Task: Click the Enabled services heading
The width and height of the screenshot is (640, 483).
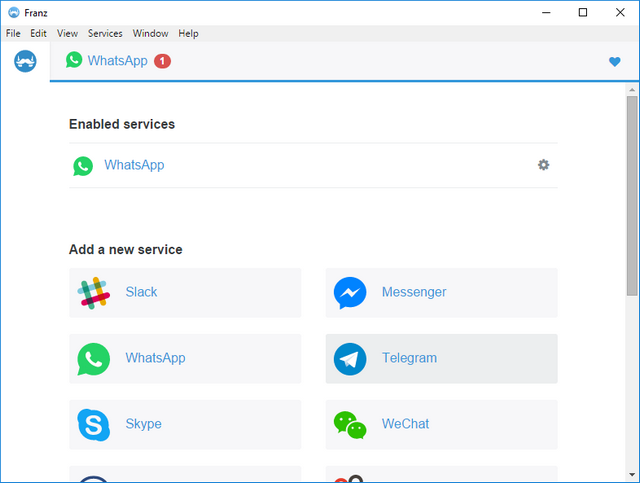Action: (122, 124)
